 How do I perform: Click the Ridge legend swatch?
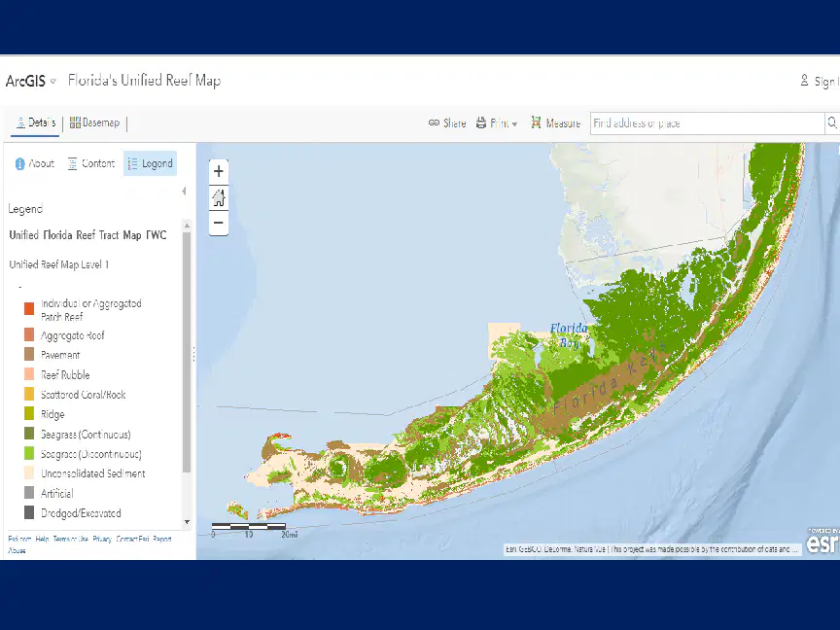point(29,414)
